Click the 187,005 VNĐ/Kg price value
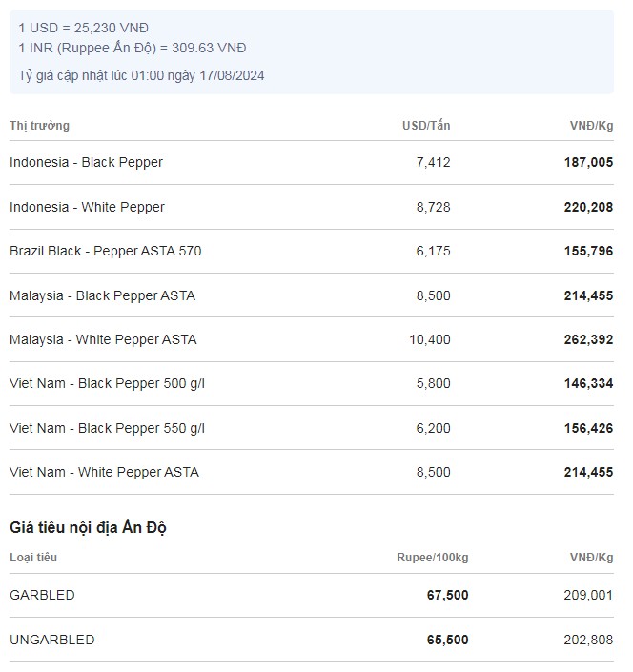 pyautogui.click(x=588, y=163)
